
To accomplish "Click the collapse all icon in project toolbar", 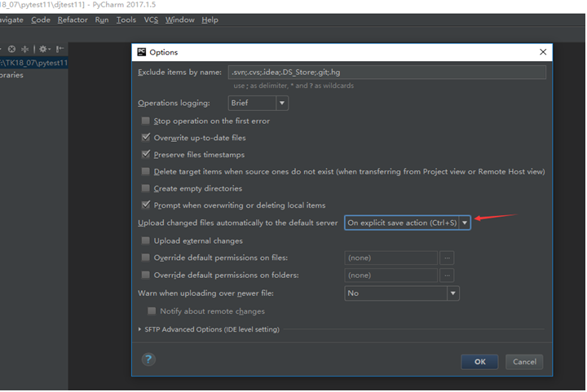I will (x=24, y=49).
